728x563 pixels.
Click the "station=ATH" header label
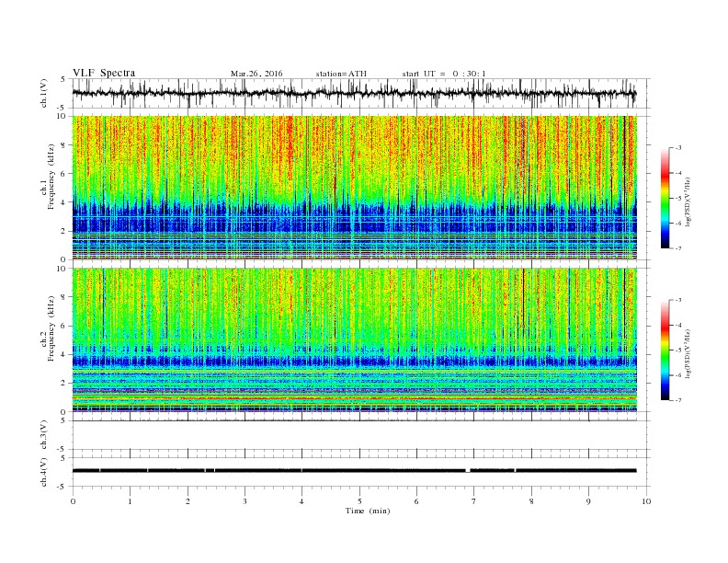341,74
